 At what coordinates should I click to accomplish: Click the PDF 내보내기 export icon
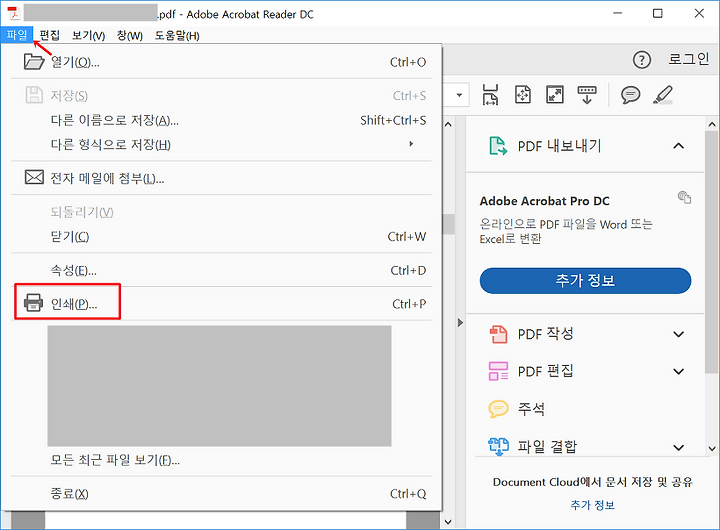tap(498, 146)
